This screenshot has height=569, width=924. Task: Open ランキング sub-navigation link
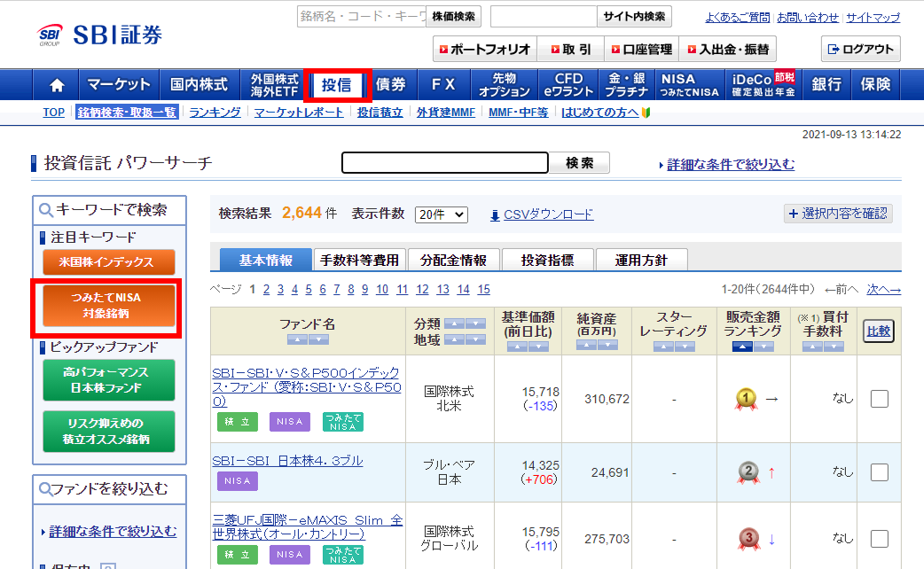215,113
